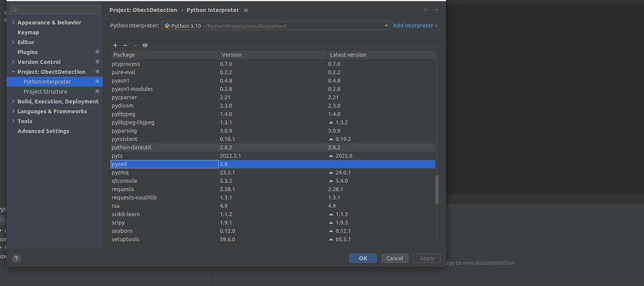The image size is (644, 286).
Task: Expand Languages & Frameworks section
Action: pos(14,111)
